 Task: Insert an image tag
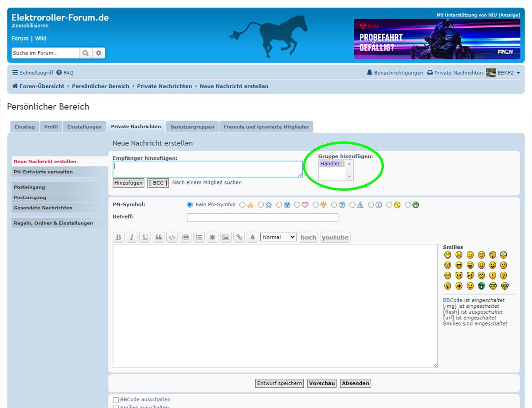tap(226, 237)
